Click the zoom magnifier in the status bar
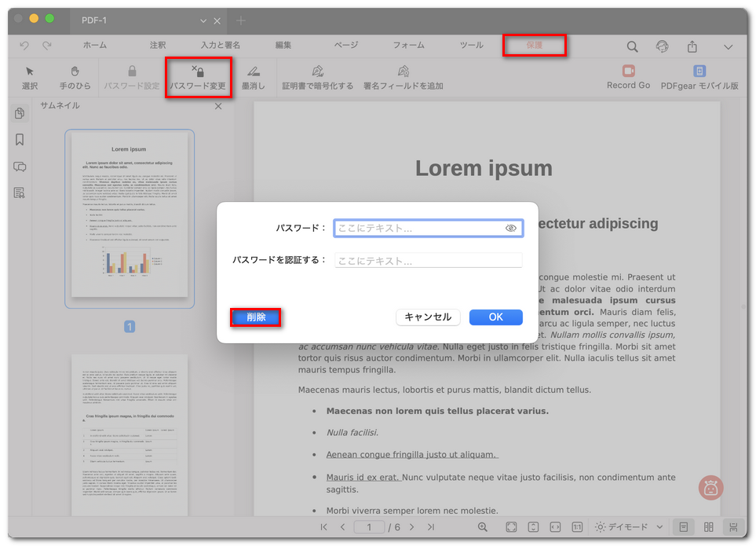The height and width of the screenshot is (546, 756). click(x=483, y=527)
